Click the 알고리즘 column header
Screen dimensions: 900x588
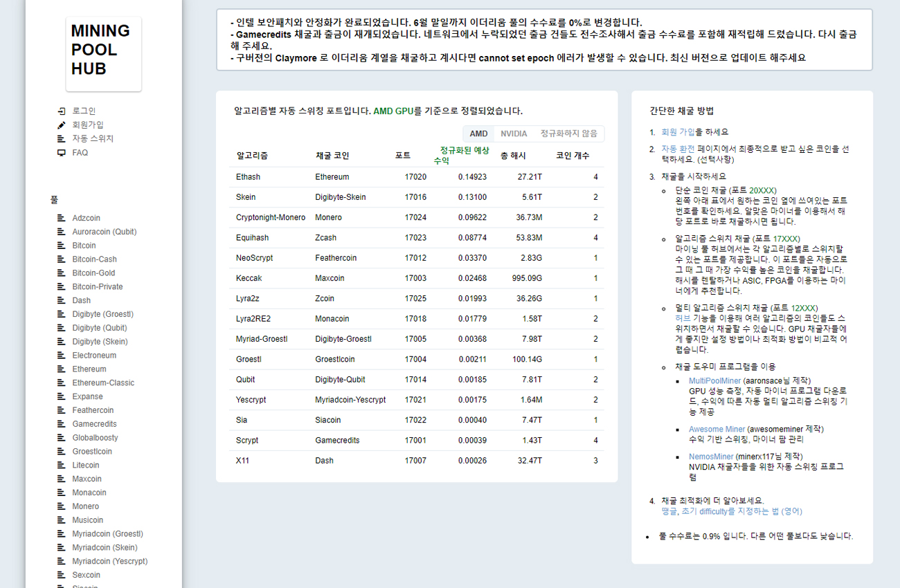click(x=252, y=156)
